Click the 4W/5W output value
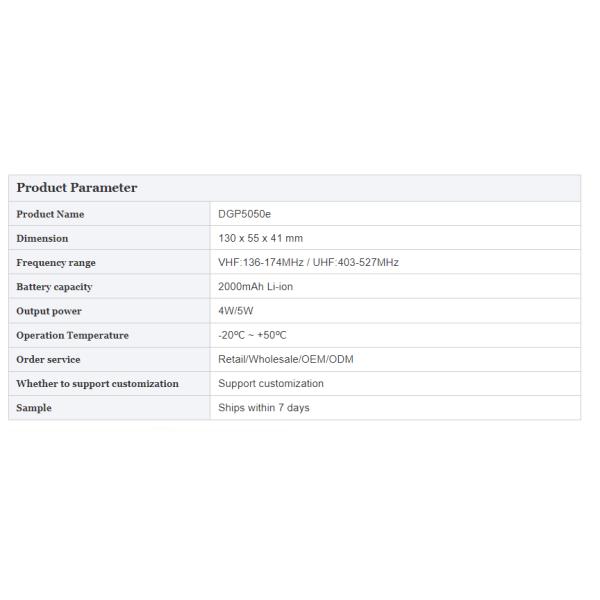 [234, 311]
